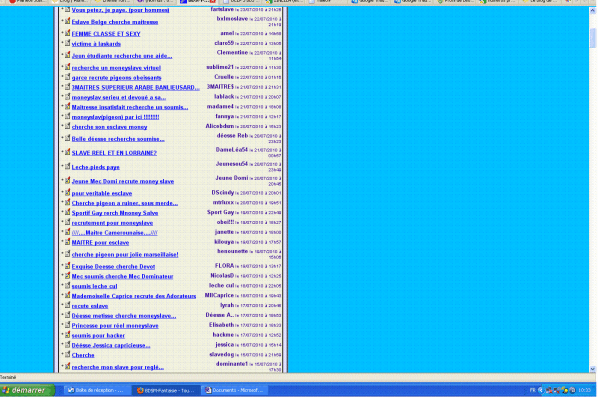Viewport: 598px width, 397px height.
Task: Click author name 'sublime21'
Action: (x=220, y=67)
